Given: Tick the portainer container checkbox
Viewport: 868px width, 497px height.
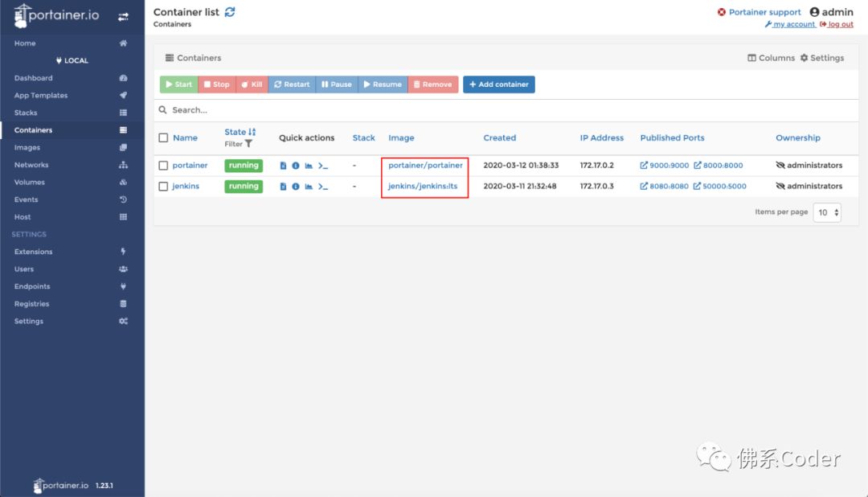Looking at the screenshot, I should [163, 166].
